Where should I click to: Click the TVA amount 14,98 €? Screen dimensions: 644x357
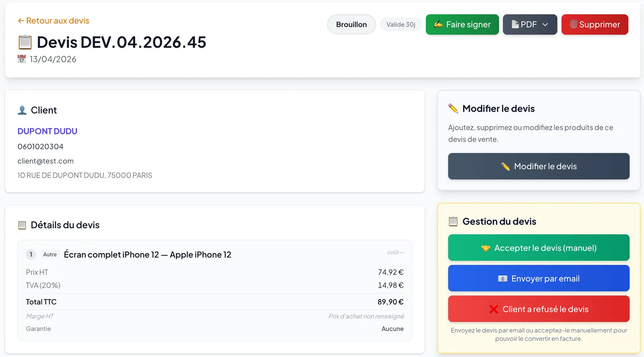(x=390, y=285)
